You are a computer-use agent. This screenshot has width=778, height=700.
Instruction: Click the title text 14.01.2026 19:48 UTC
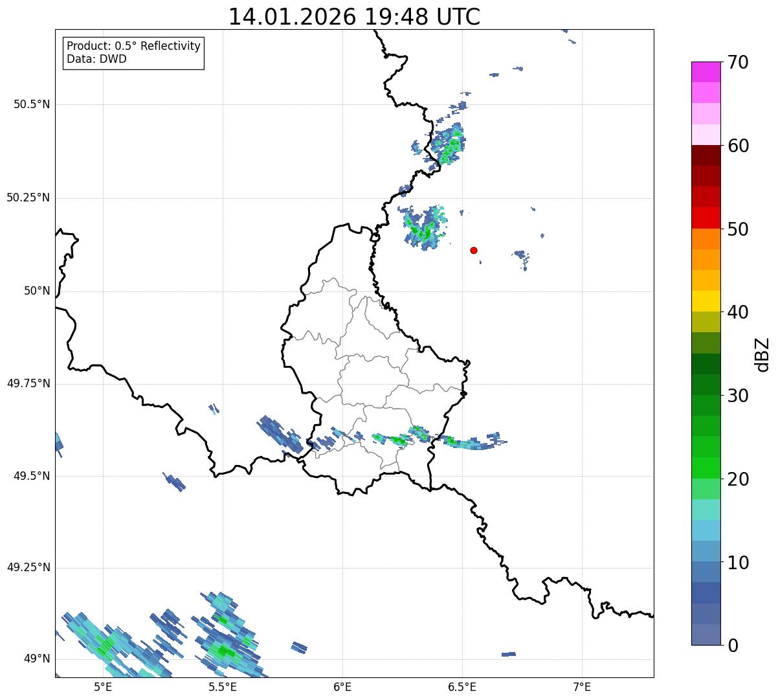pos(354,17)
